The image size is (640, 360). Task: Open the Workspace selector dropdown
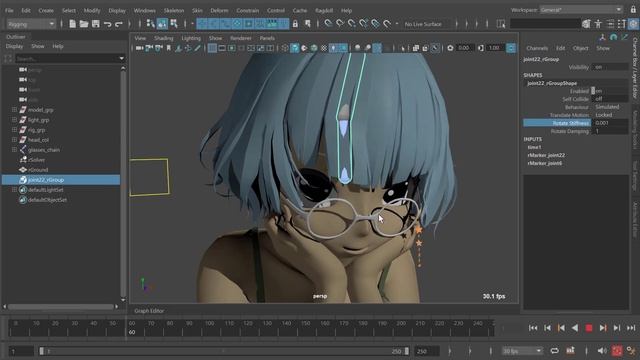coord(581,10)
